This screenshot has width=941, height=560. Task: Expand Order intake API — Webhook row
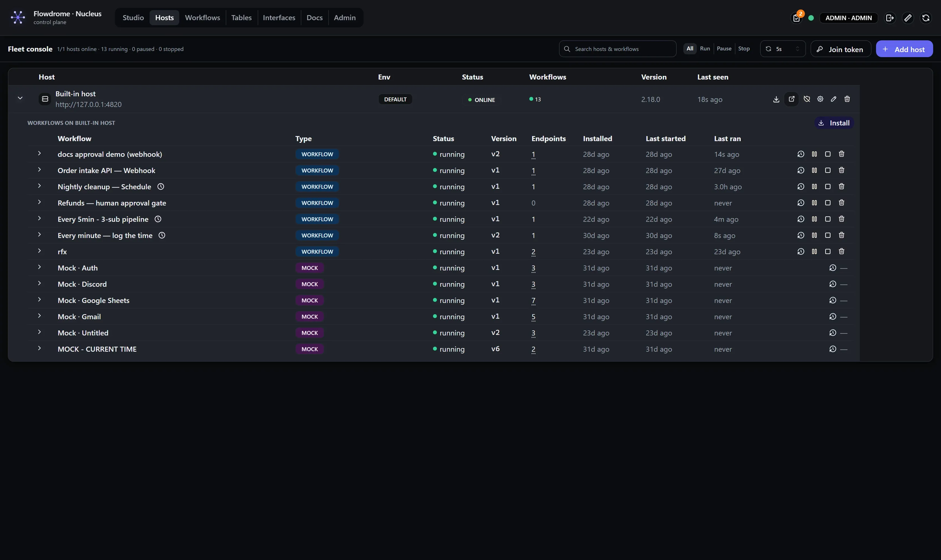[x=39, y=169]
